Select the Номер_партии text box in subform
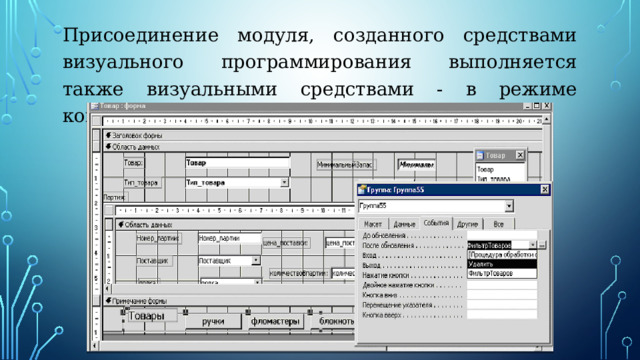 point(229,238)
